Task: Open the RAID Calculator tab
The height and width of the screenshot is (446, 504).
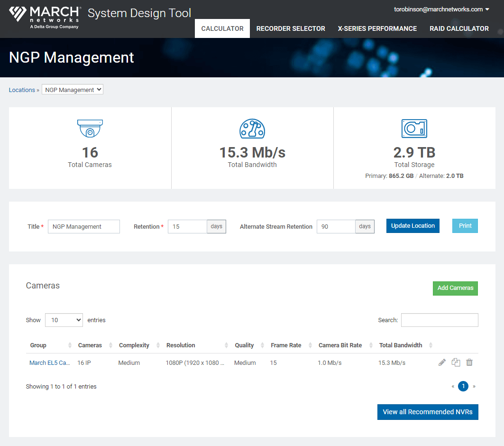Action: (x=459, y=28)
